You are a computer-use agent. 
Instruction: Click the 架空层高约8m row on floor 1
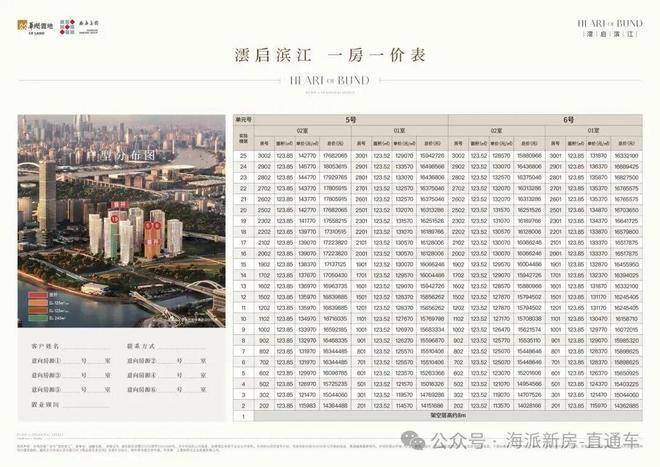point(448,416)
